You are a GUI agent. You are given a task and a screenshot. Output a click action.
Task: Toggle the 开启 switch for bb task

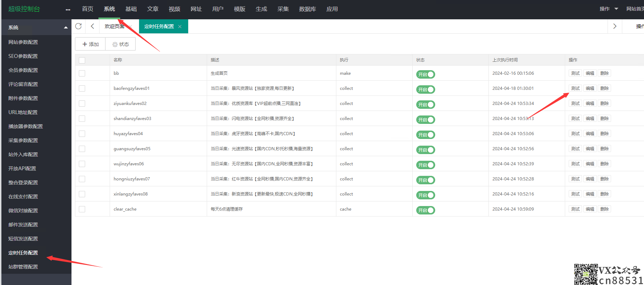(425, 74)
